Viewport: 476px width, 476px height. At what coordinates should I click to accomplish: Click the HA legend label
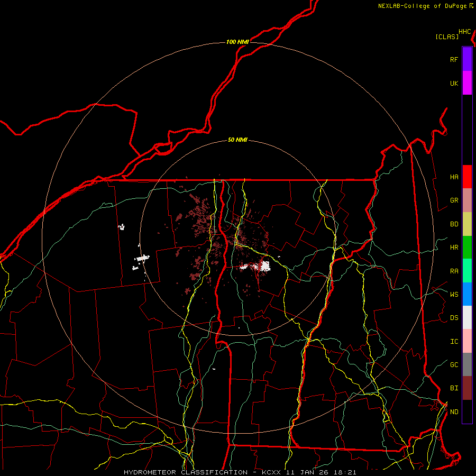coord(454,177)
